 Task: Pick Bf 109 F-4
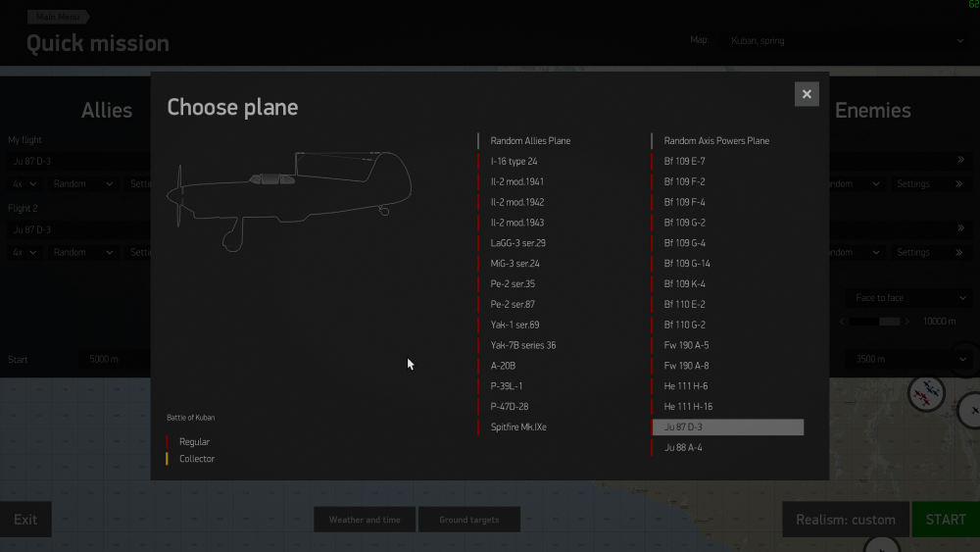(x=684, y=203)
